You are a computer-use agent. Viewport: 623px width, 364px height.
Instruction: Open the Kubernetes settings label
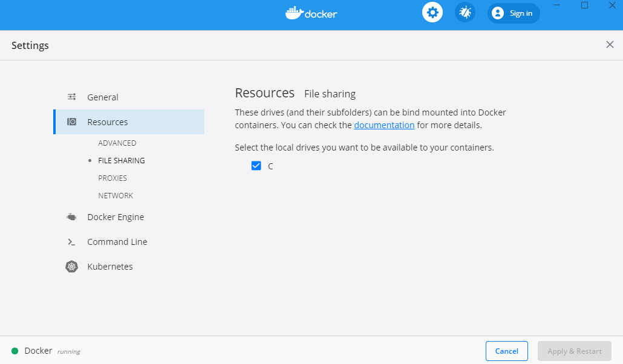coord(110,267)
